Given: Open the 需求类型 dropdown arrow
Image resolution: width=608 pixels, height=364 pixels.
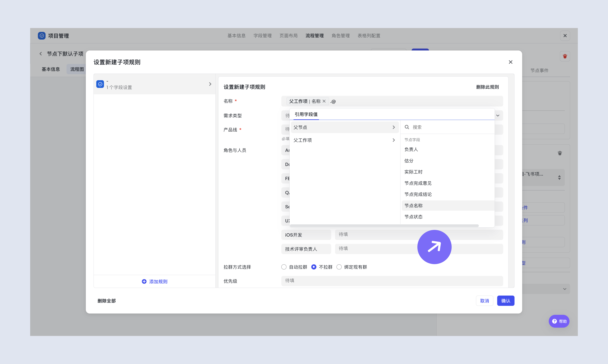Looking at the screenshot, I should click(498, 115).
